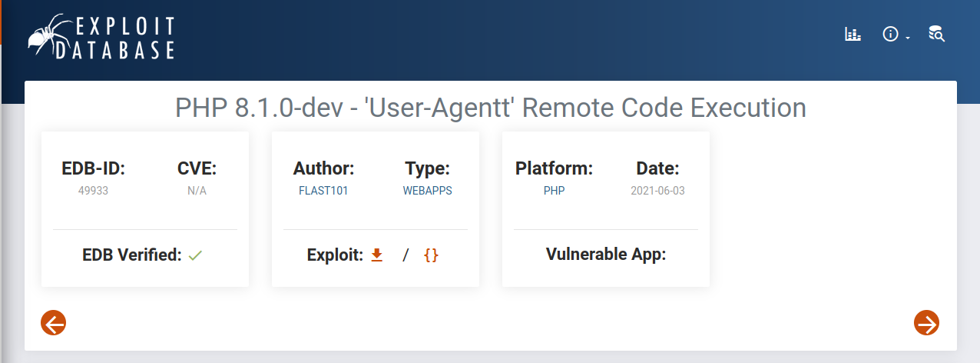Click the Author heading
980x363 pixels.
(323, 168)
